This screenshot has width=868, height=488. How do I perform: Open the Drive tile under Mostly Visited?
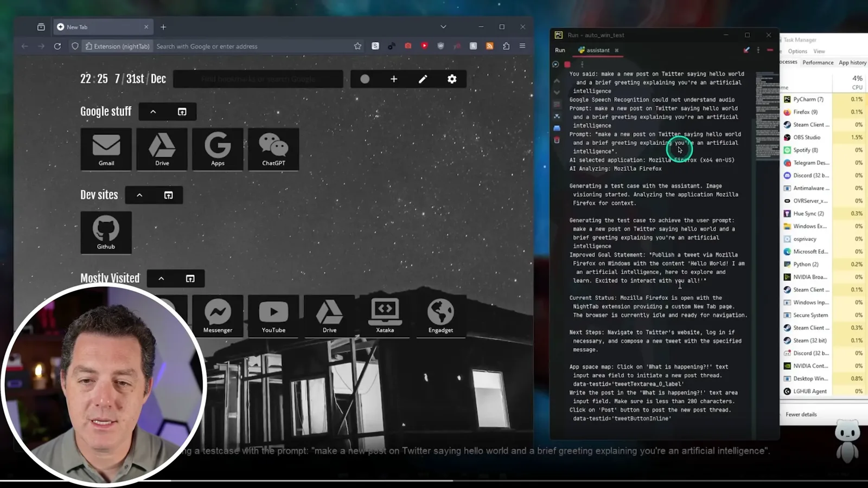(329, 316)
